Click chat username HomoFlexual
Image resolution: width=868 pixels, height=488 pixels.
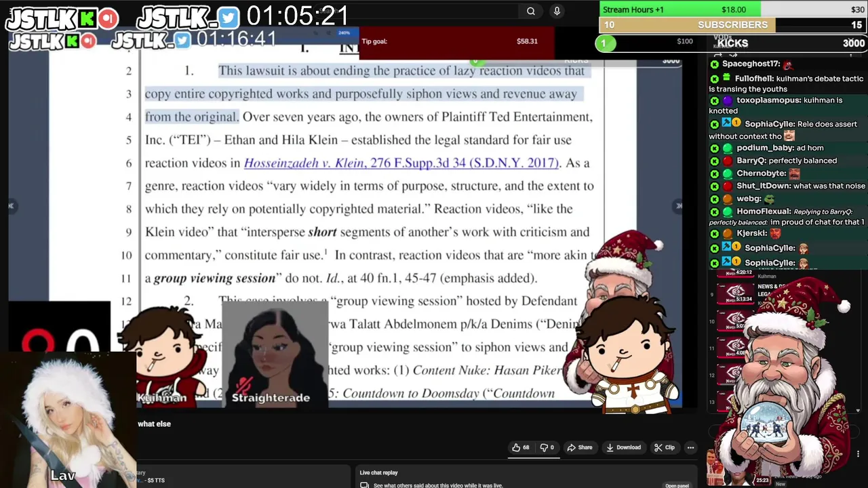click(x=764, y=211)
